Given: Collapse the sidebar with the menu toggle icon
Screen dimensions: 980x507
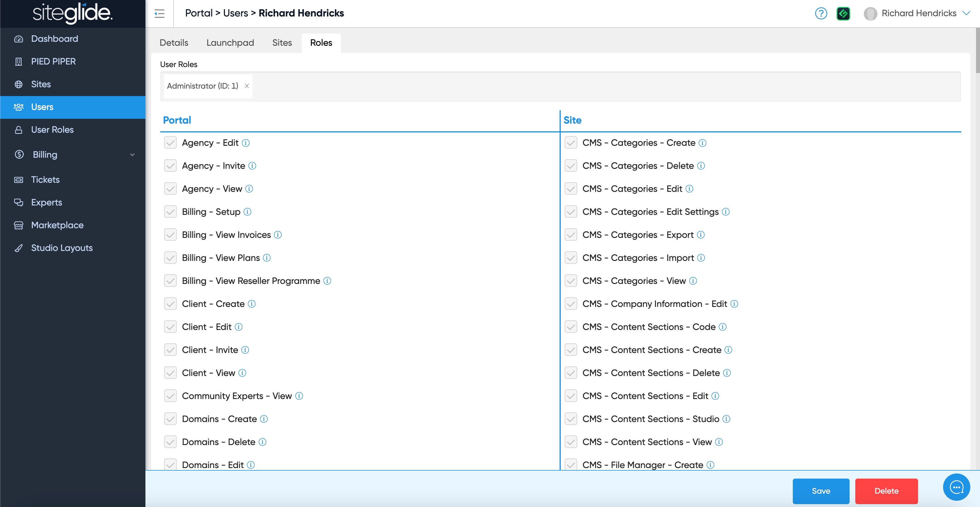Looking at the screenshot, I should tap(159, 14).
